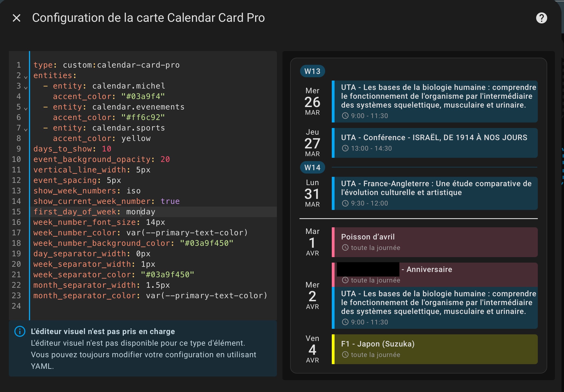Click the clock icon on the France-Angleterre event
564x392 pixels.
pyautogui.click(x=345, y=203)
